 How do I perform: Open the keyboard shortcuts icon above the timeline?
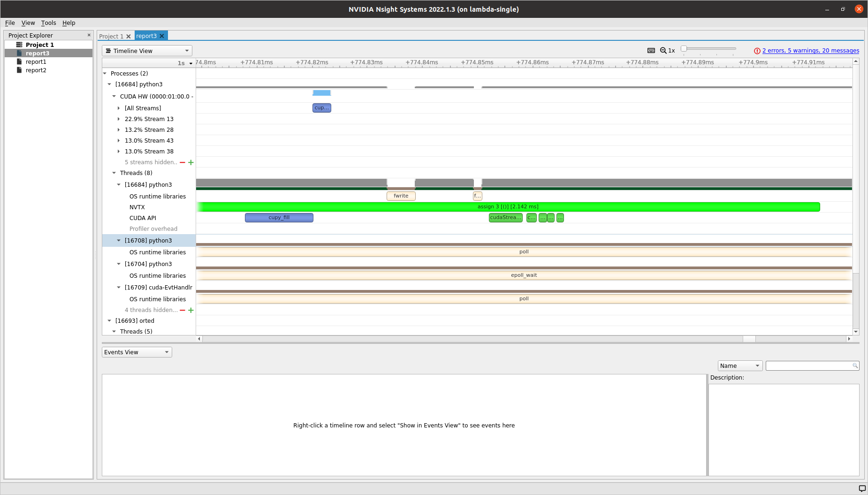point(651,50)
